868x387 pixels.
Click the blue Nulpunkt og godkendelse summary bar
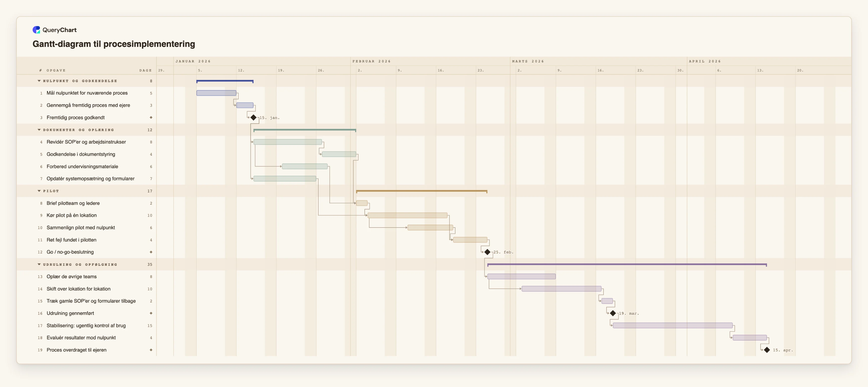(225, 81)
